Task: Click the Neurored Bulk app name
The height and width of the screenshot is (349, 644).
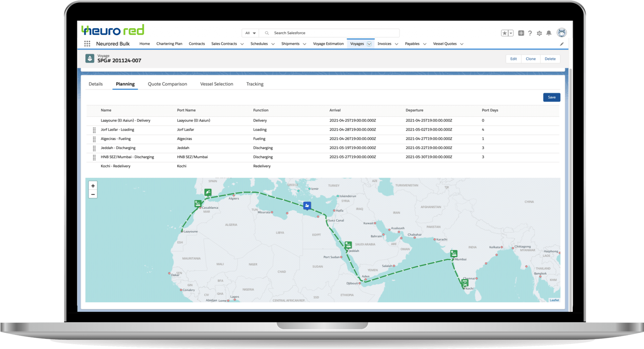Action: click(x=113, y=44)
